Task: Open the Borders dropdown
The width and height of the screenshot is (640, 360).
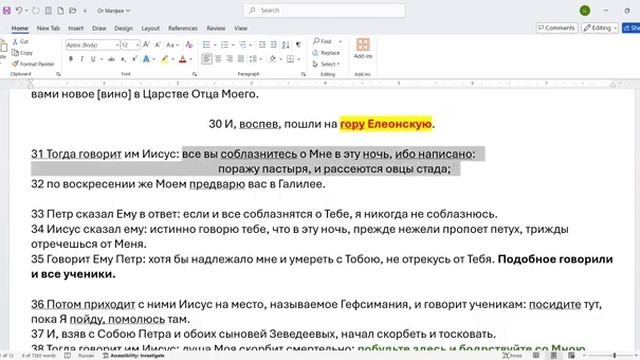Action: [x=299, y=60]
